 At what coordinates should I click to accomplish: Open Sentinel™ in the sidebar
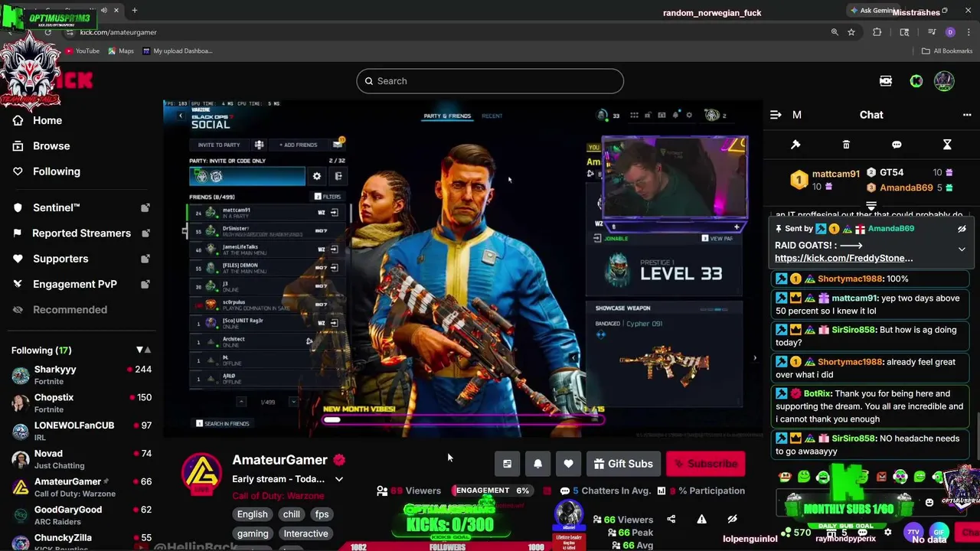(56, 207)
